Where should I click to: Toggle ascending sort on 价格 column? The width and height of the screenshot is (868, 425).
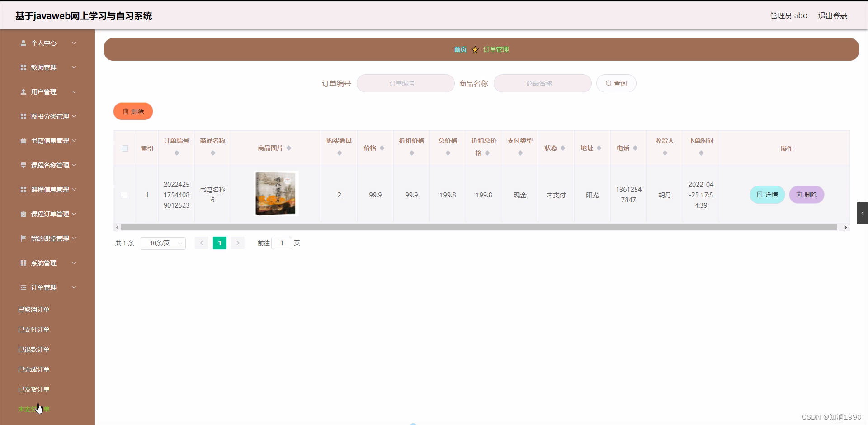point(382,145)
